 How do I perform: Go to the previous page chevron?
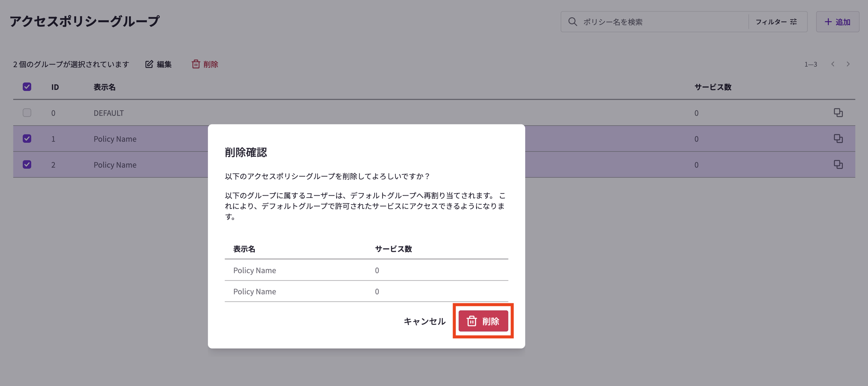point(833,64)
